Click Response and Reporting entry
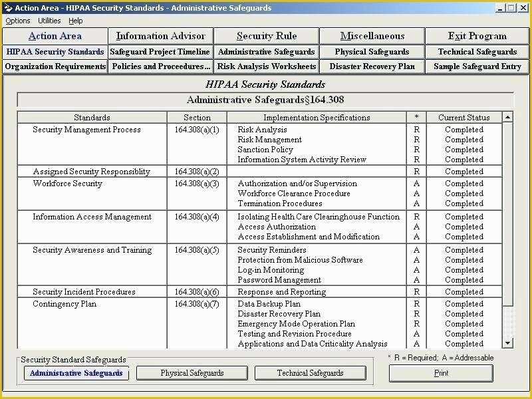The height and width of the screenshot is (399, 532). click(x=281, y=292)
